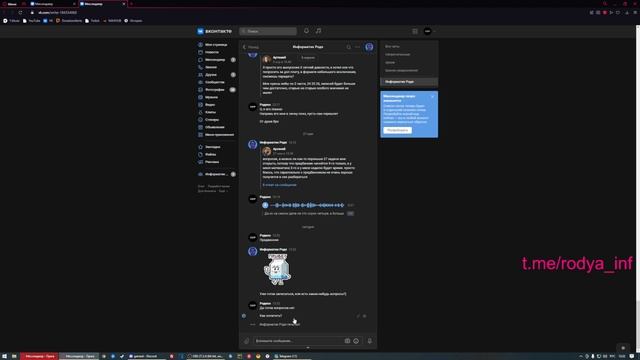The width and height of the screenshot is (640, 360).
Task: Open chat avatar in conversation header
Action: 369,47
